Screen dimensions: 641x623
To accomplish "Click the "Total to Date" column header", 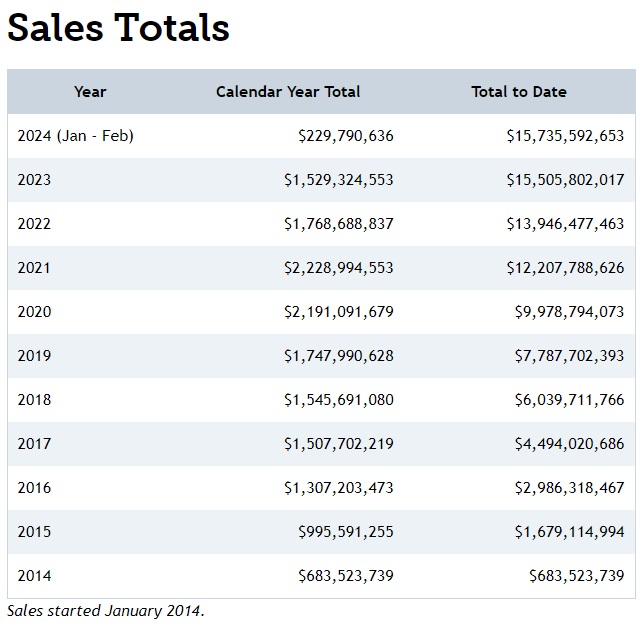I will (x=519, y=92).
